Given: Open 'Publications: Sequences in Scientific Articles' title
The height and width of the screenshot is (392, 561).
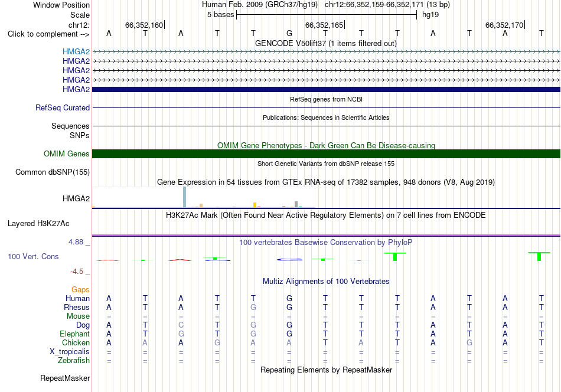Looking at the screenshot, I should (326, 117).
